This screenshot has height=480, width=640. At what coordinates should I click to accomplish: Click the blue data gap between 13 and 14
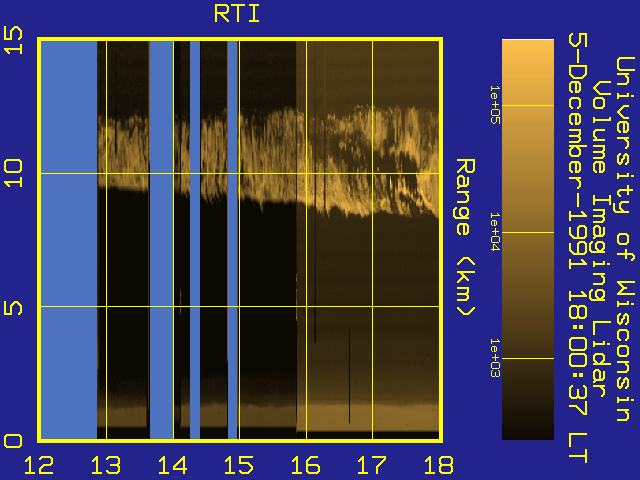click(x=161, y=240)
